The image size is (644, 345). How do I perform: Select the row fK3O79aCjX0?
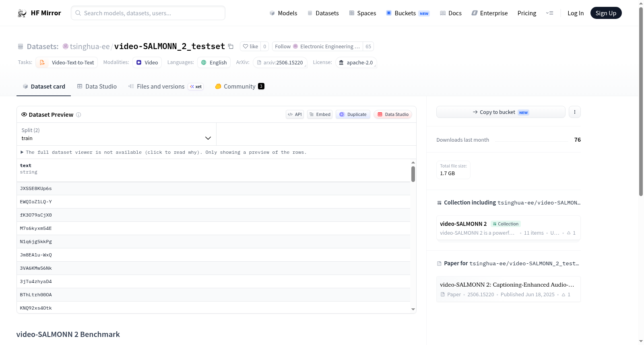click(x=213, y=215)
